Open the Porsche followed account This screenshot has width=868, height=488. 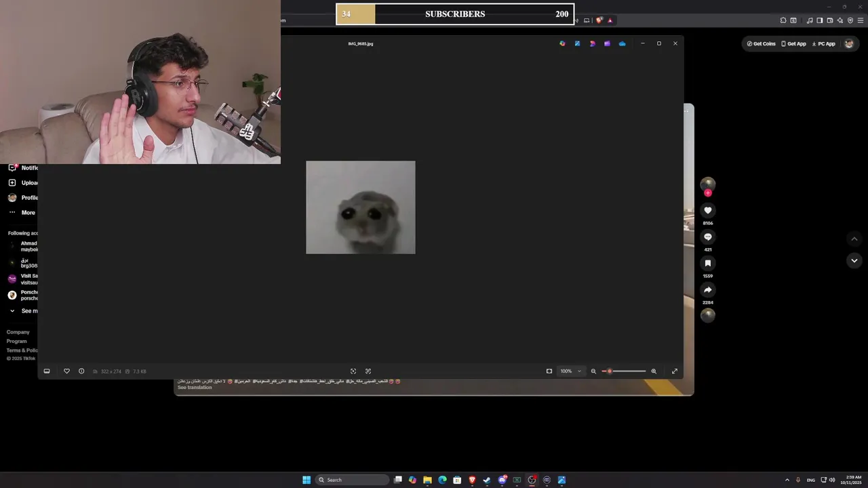22,295
